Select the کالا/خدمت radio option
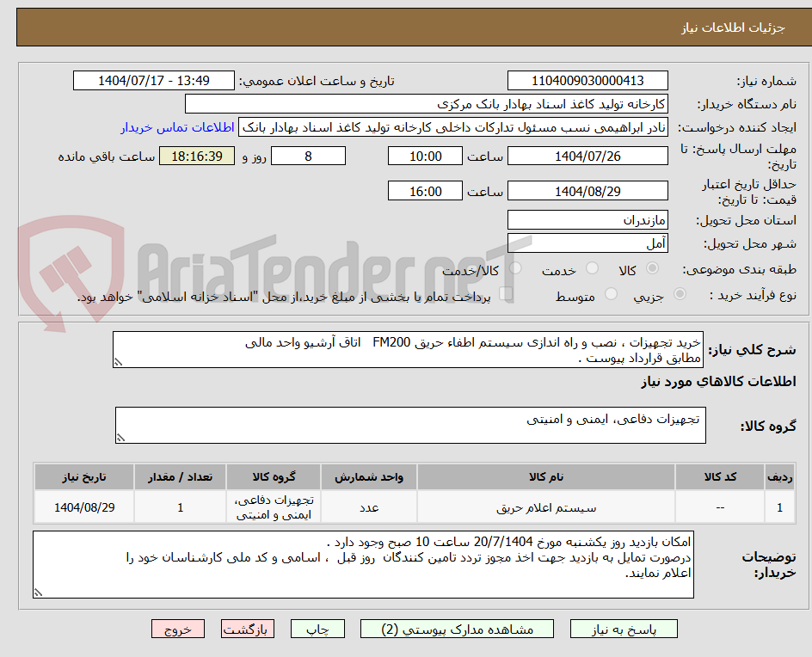Screen dimensions: 812x657 (x=516, y=268)
